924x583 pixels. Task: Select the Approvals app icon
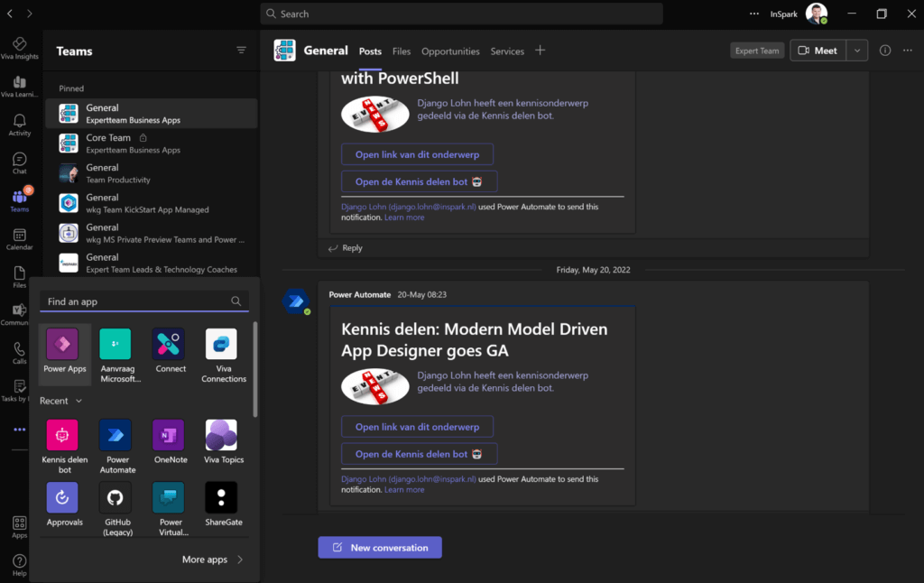(62, 497)
